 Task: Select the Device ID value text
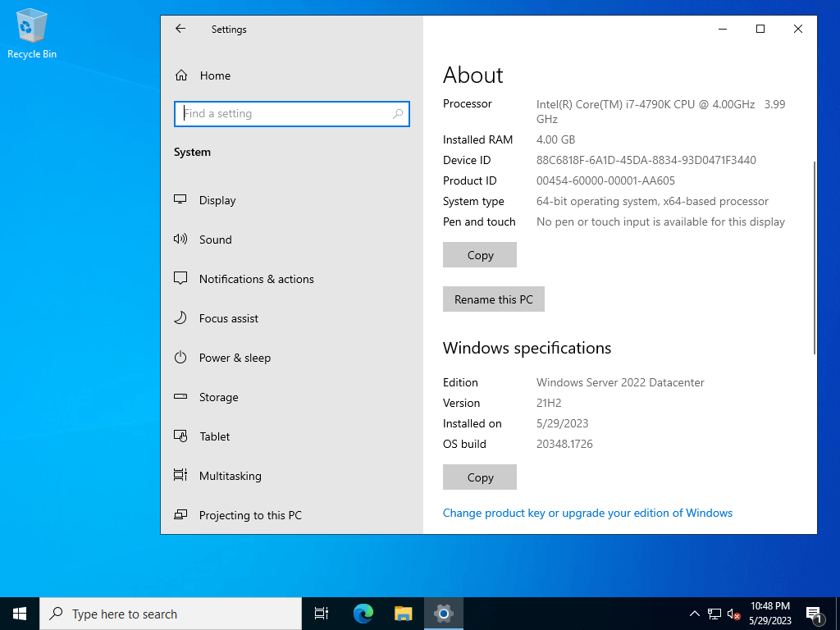click(646, 160)
